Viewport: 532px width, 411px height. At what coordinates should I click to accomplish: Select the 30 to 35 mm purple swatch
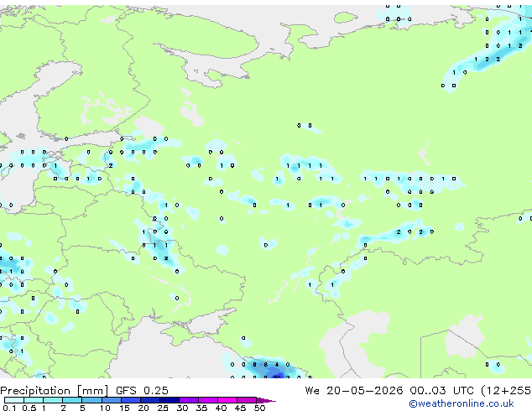pos(189,400)
